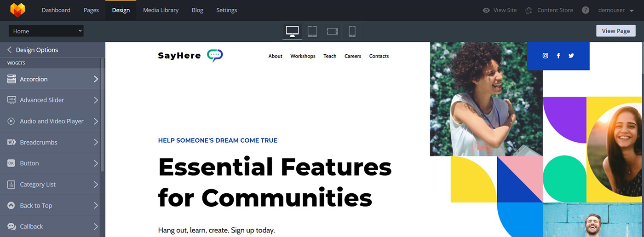Viewport: 644px width, 237px height.
Task: Click the Back to Top arrow icon
Action: (x=11, y=206)
